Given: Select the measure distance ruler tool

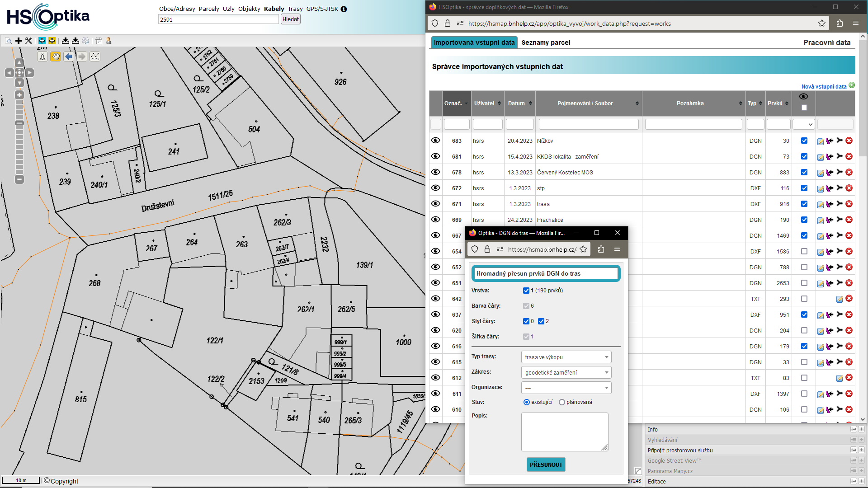Looking at the screenshot, I should pos(95,56).
